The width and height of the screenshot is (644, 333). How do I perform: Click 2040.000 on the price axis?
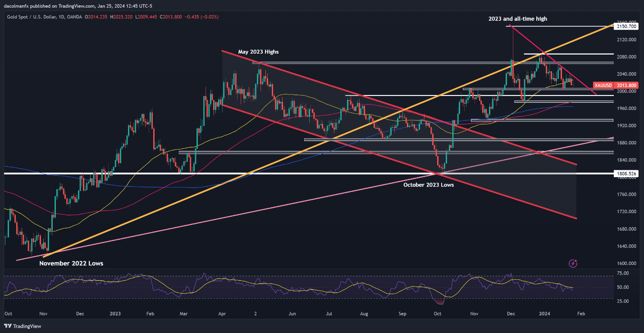[x=627, y=74]
